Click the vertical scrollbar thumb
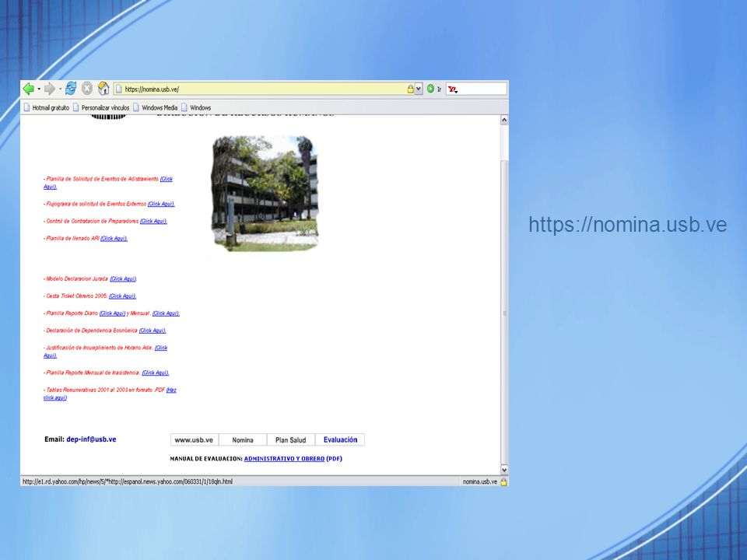The image size is (747, 560). [x=504, y=313]
